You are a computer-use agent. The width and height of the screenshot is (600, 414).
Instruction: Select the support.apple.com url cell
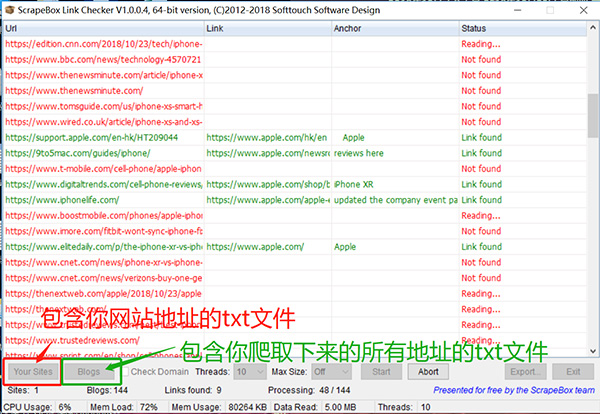click(x=103, y=138)
